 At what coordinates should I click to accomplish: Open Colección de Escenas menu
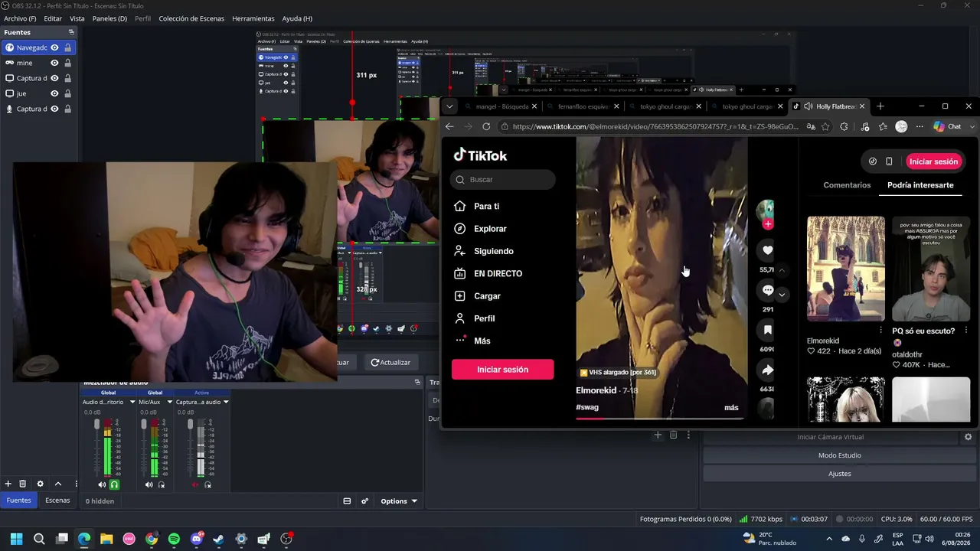pos(191,18)
